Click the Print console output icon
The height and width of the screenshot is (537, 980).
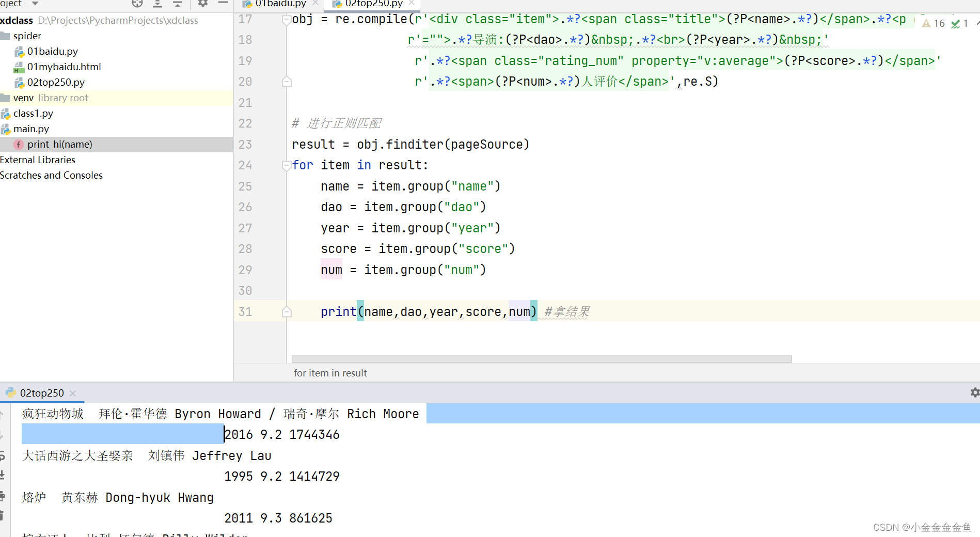tap(2, 496)
